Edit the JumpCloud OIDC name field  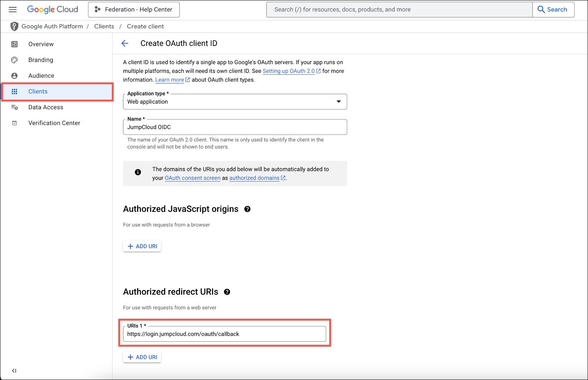[235, 127]
